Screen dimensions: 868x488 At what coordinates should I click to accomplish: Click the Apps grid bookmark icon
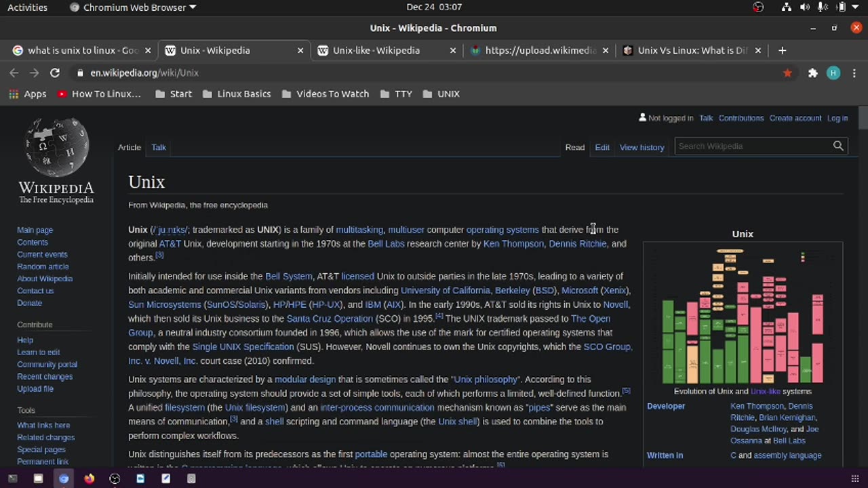[14, 94]
